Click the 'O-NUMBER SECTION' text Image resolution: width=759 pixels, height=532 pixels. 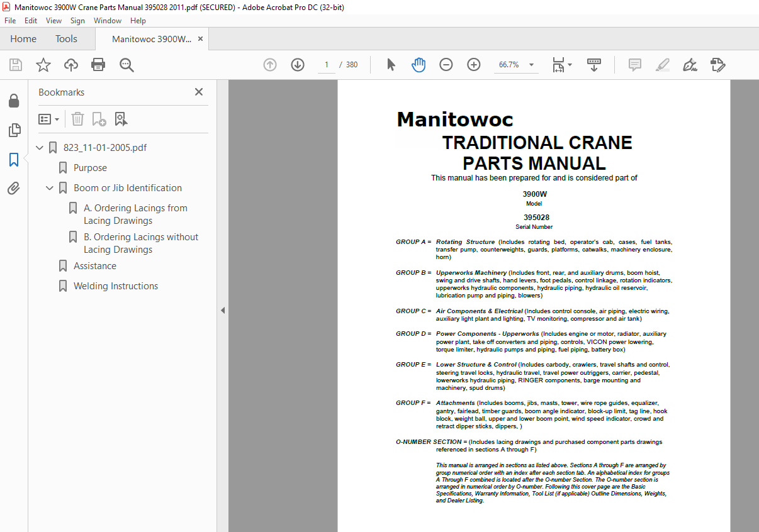[429, 442]
